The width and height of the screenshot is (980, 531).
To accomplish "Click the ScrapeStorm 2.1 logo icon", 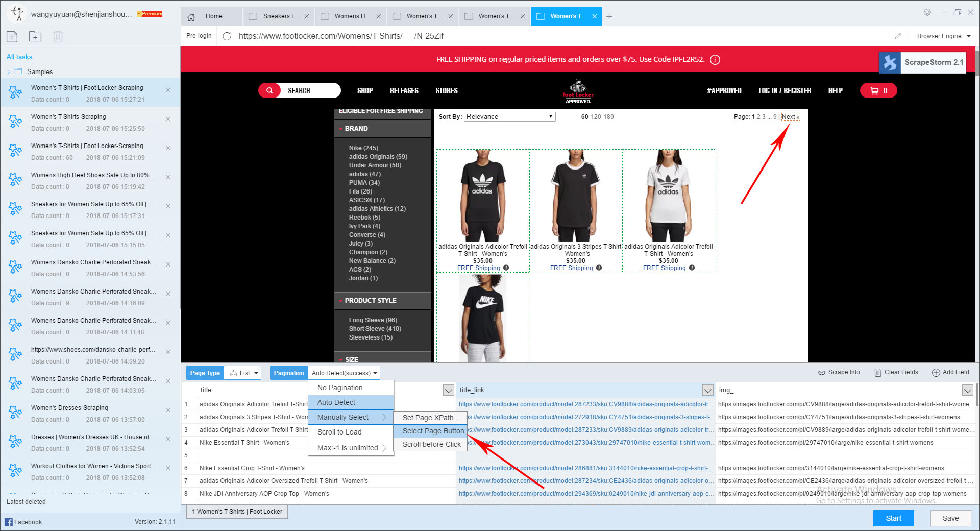I will click(890, 62).
